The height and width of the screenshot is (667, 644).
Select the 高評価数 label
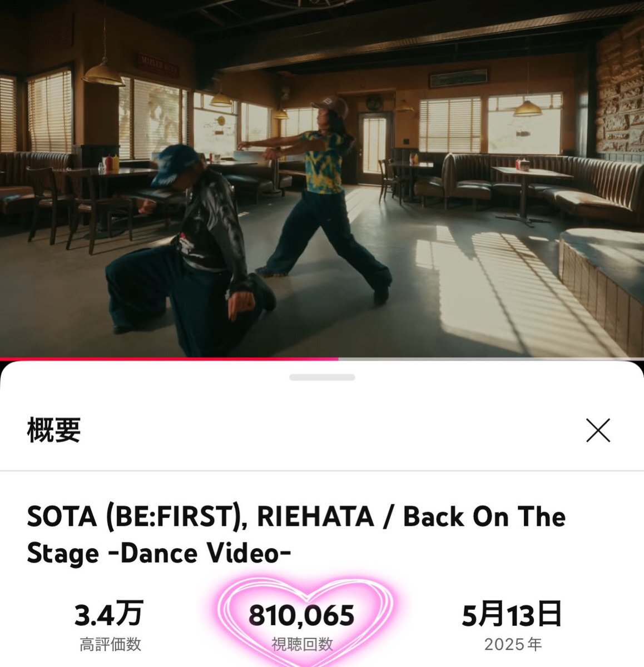click(x=110, y=645)
